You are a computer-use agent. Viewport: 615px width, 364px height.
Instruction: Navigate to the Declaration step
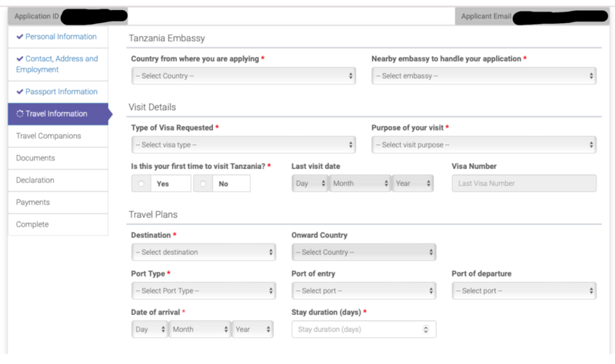[x=35, y=180]
